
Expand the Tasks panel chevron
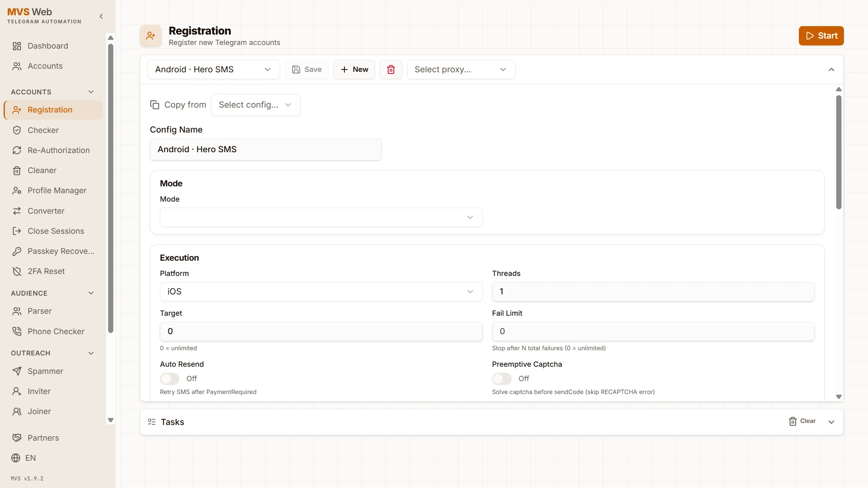(831, 422)
